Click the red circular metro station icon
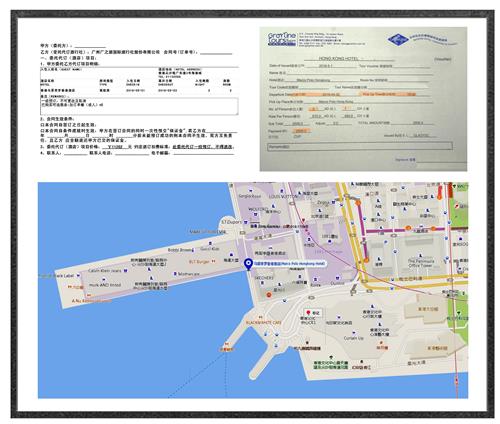This screenshot has height=424, width=500. (x=269, y=295)
